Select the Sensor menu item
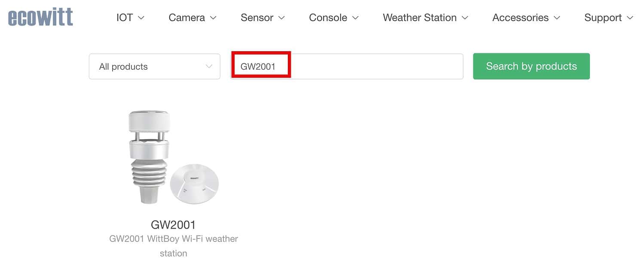Viewport: 644px width, 269px height. 256,18
